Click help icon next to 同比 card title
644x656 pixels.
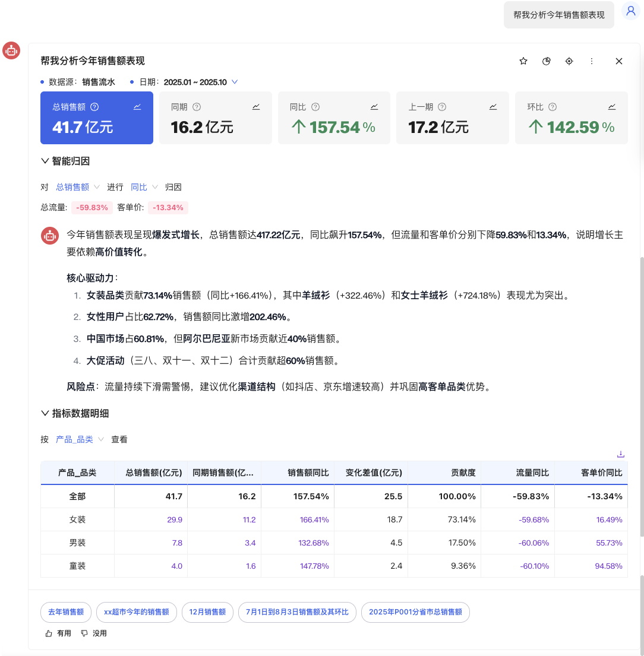pyautogui.click(x=315, y=107)
